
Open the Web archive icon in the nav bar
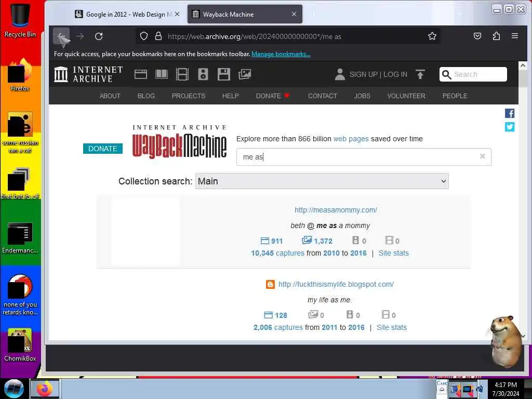(x=140, y=74)
